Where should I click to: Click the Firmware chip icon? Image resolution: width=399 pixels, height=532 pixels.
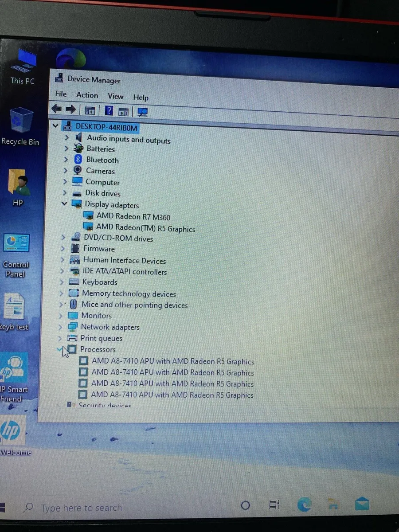tap(75, 248)
